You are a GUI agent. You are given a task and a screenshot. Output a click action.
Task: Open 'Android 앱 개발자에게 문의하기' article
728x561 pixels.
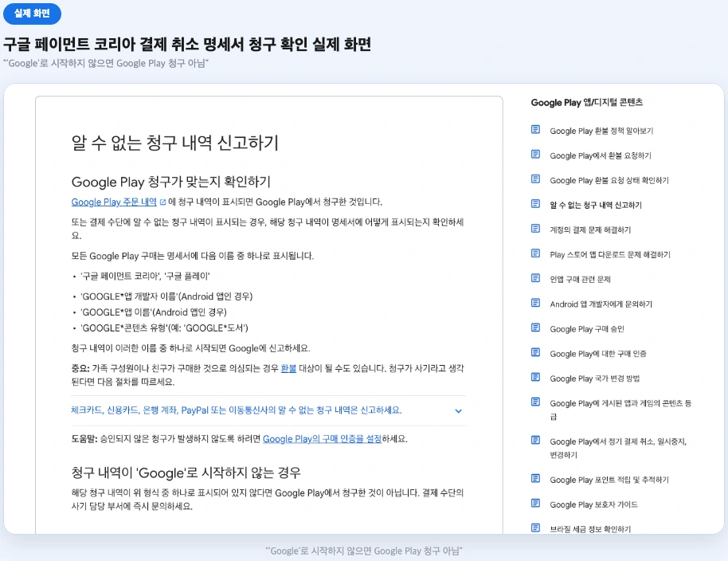pos(601,304)
